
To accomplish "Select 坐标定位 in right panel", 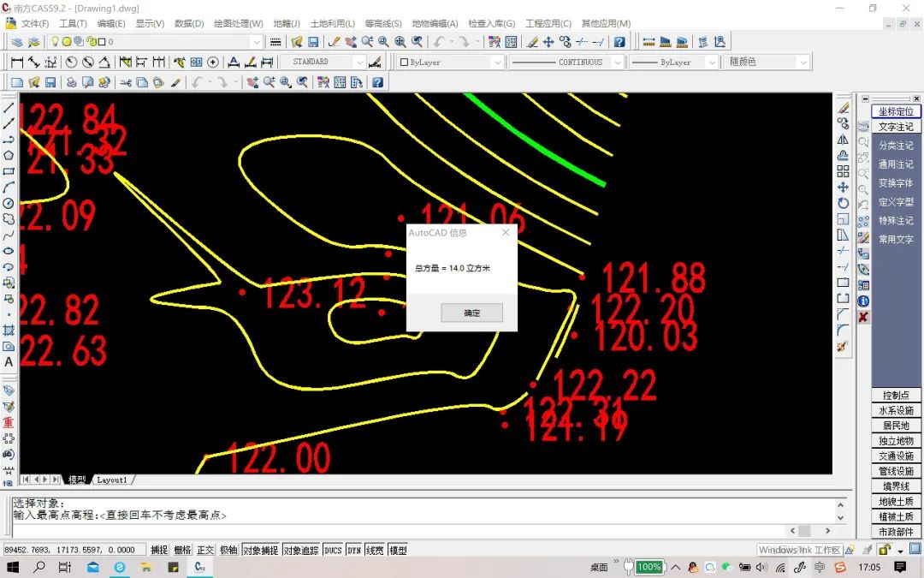I will pyautogui.click(x=896, y=110).
